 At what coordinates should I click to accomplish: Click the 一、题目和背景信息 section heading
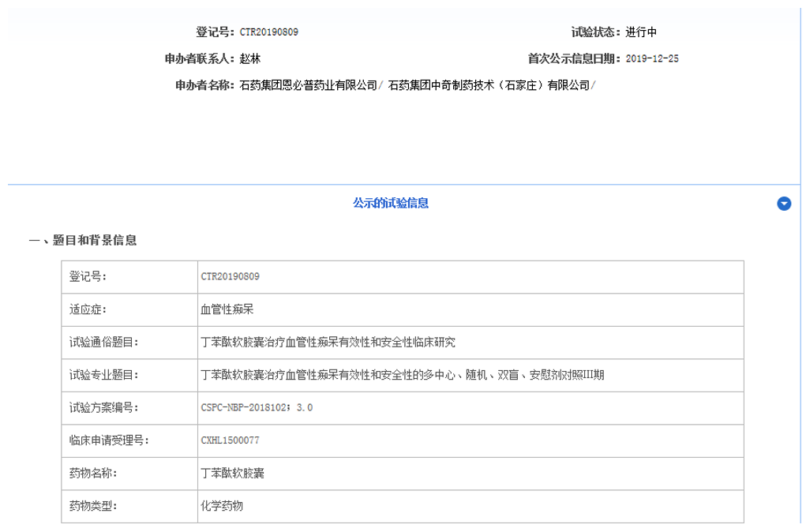tap(83, 241)
